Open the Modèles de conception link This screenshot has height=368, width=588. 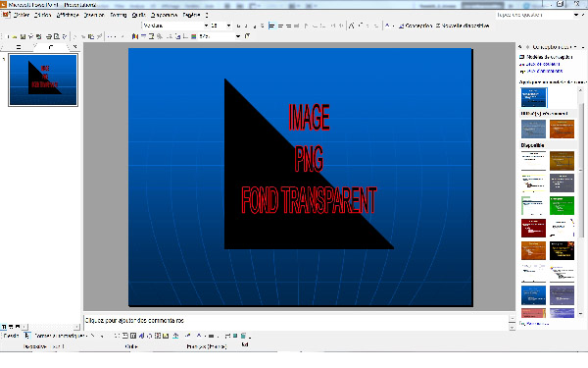[549, 57]
